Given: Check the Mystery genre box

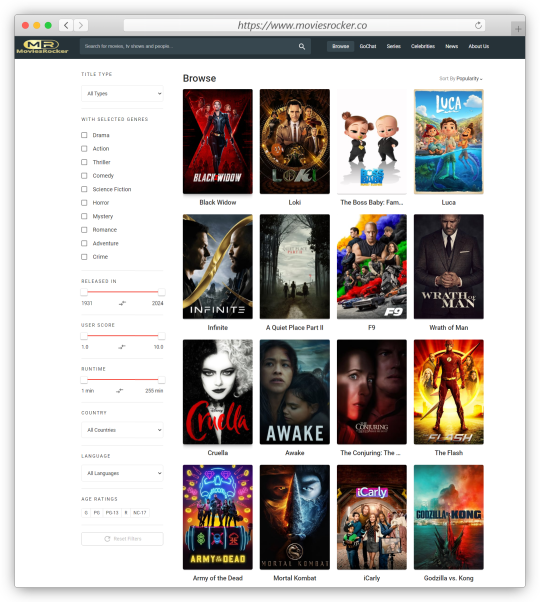Looking at the screenshot, I should pyautogui.click(x=84, y=216).
